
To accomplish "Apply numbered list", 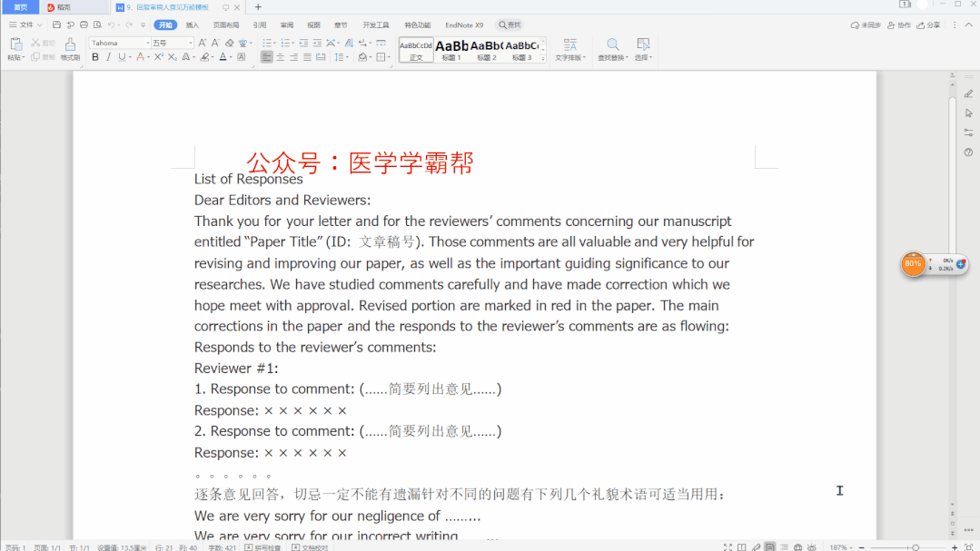I will coord(285,43).
